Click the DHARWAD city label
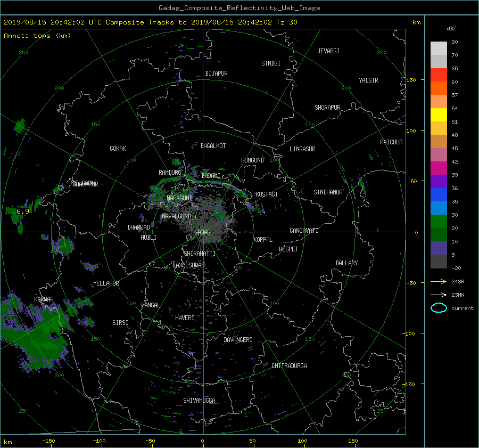479x448 pixels. pyautogui.click(x=138, y=227)
